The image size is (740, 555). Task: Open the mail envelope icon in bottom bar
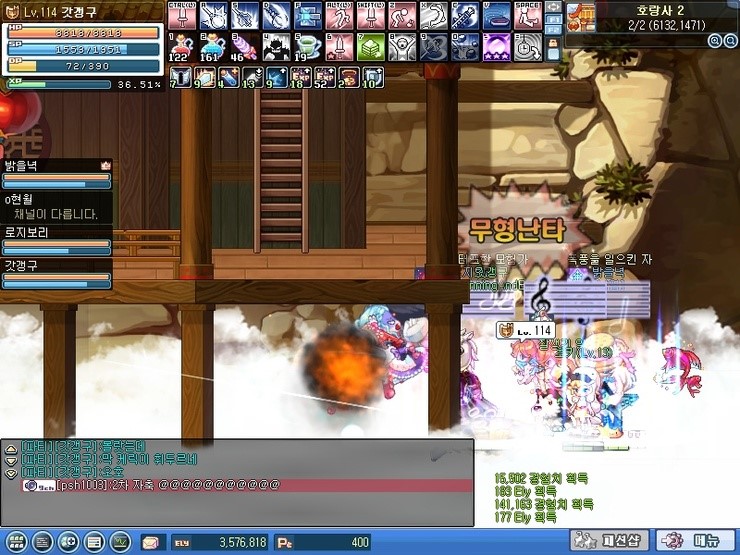[x=151, y=542]
